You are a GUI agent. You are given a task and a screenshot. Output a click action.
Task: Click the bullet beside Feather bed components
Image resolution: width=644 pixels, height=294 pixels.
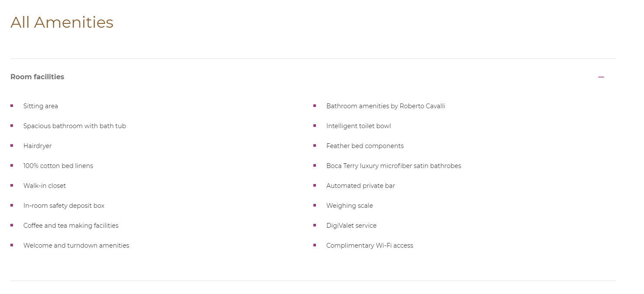(x=315, y=145)
